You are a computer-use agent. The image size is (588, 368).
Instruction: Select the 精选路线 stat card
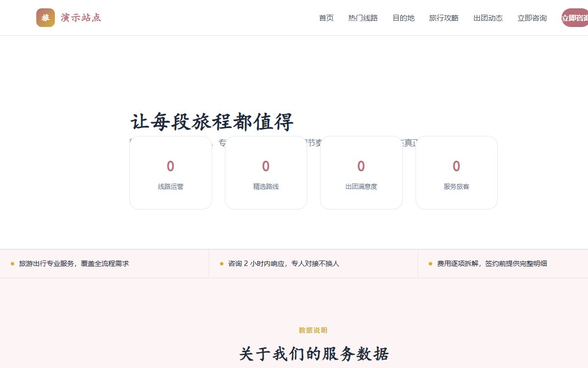pos(266,173)
